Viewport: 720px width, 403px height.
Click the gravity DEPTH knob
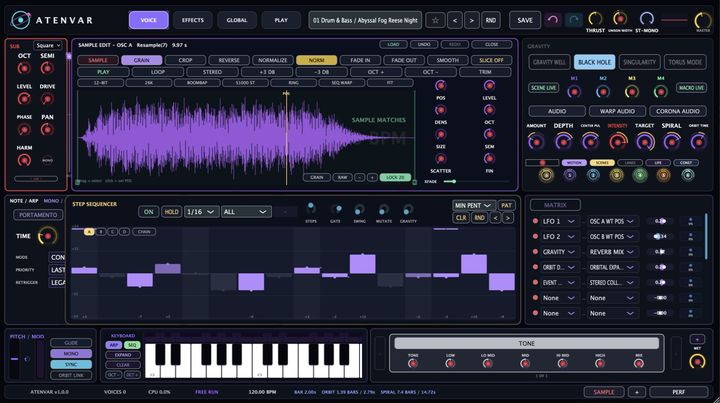(x=563, y=141)
